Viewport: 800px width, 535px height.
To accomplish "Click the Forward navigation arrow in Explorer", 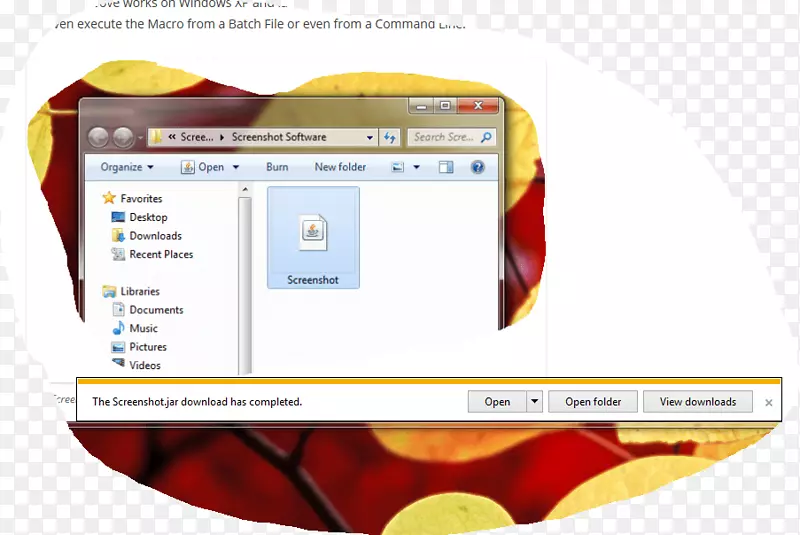I will coord(123,138).
